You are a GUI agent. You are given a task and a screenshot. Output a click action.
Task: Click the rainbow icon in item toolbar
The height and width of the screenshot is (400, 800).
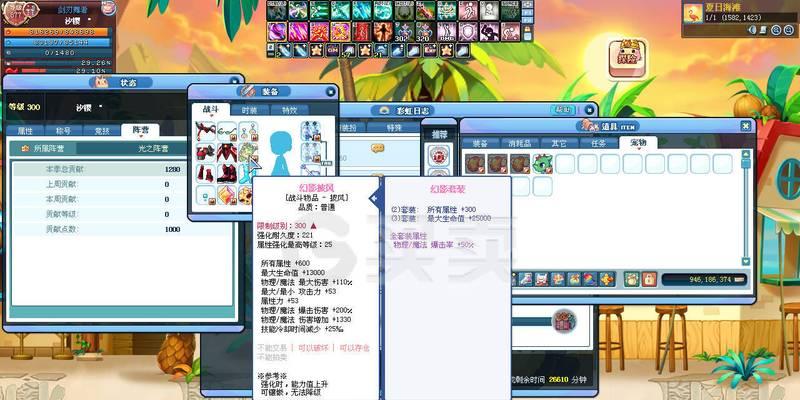coord(590,279)
